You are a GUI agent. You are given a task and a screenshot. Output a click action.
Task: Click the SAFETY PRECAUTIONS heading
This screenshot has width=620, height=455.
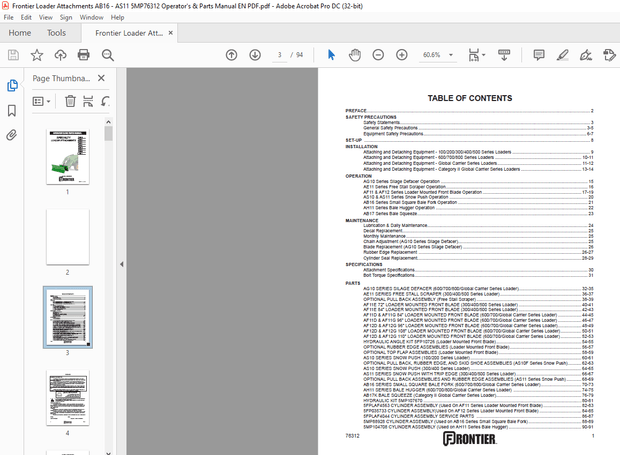click(x=371, y=117)
